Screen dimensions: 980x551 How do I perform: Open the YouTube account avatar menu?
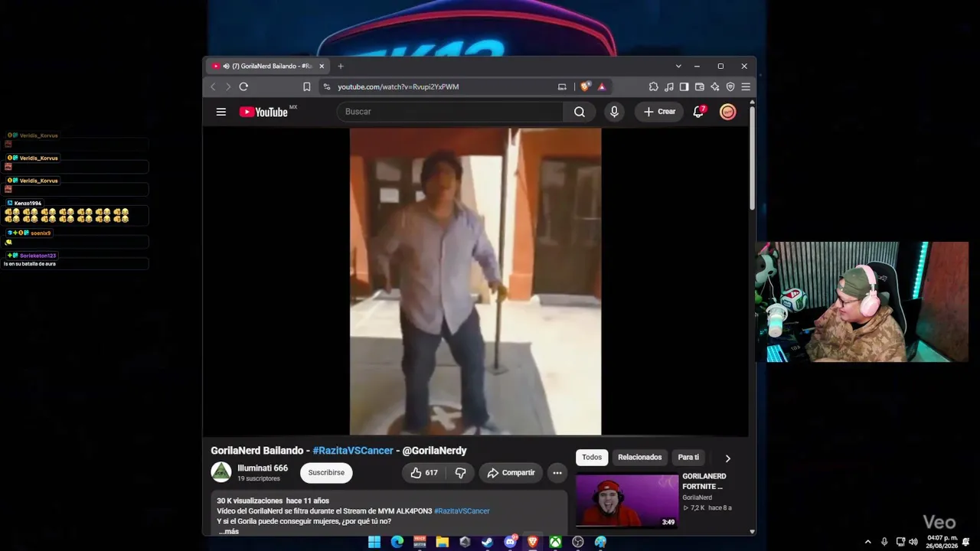click(x=728, y=112)
